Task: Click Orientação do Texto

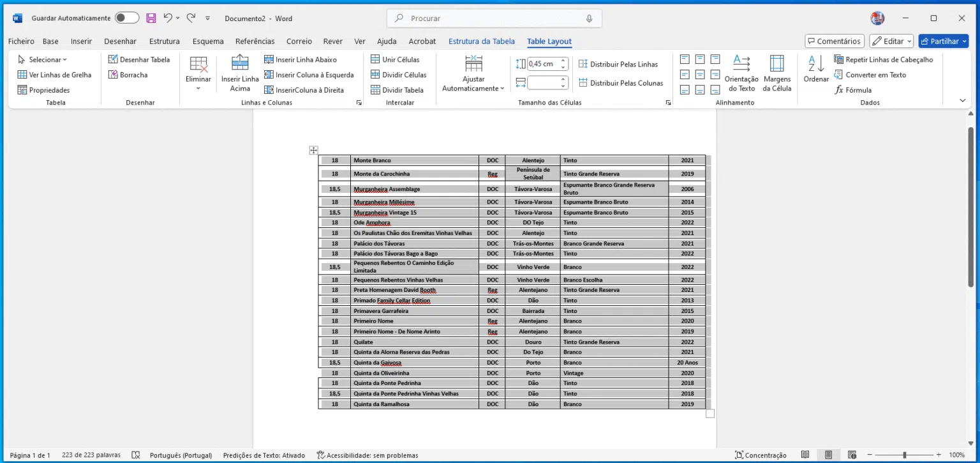Action: 741,73
